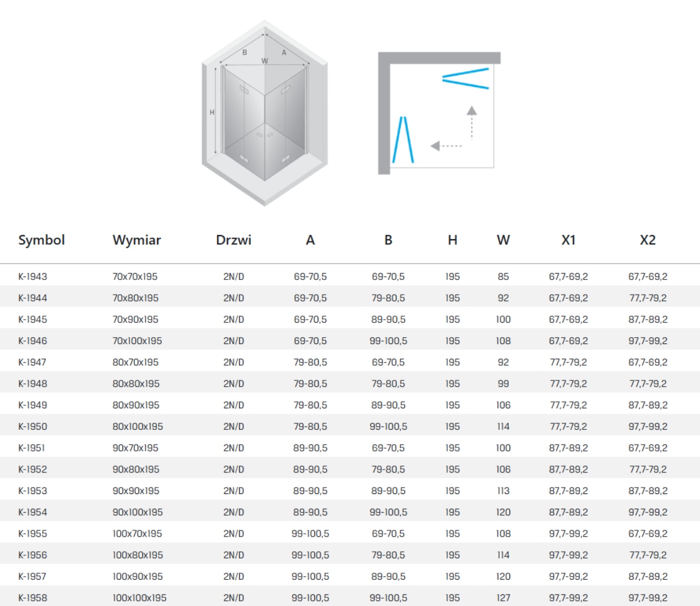The width and height of the screenshot is (700, 606).
Task: Select the K-1943 symbol cell
Action: 33,276
